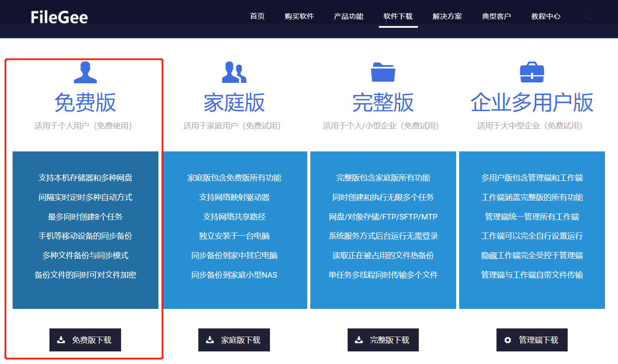This screenshot has width=618, height=364.
Task: Click the text 多用户版包含管理端和工作端
Action: 532,178
